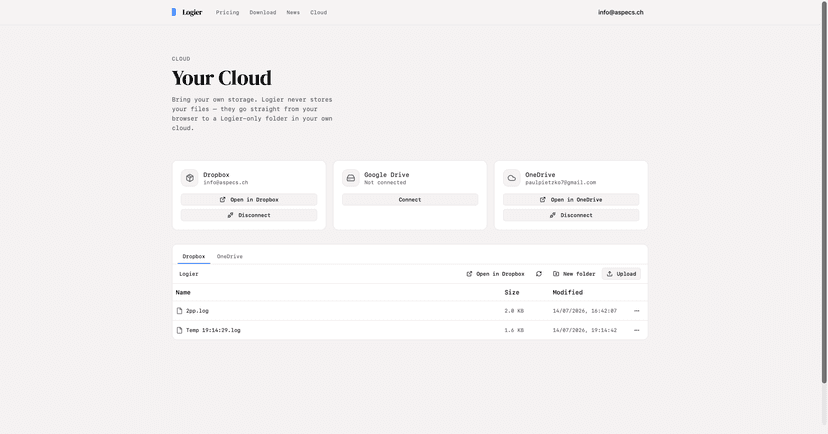Switch to the Dropbox files tab
This screenshot has width=828, height=434.
[x=194, y=257]
